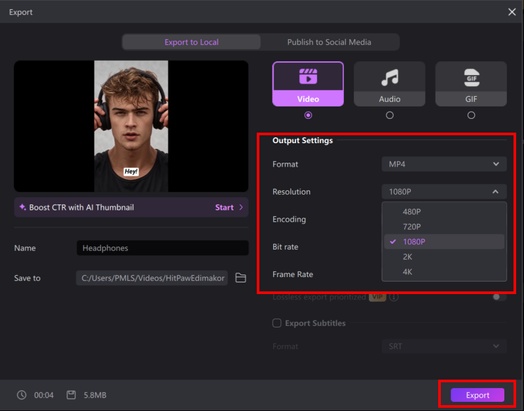Start the AI Thumbnail boost
Screen dimensions: 524x411
(224, 207)
